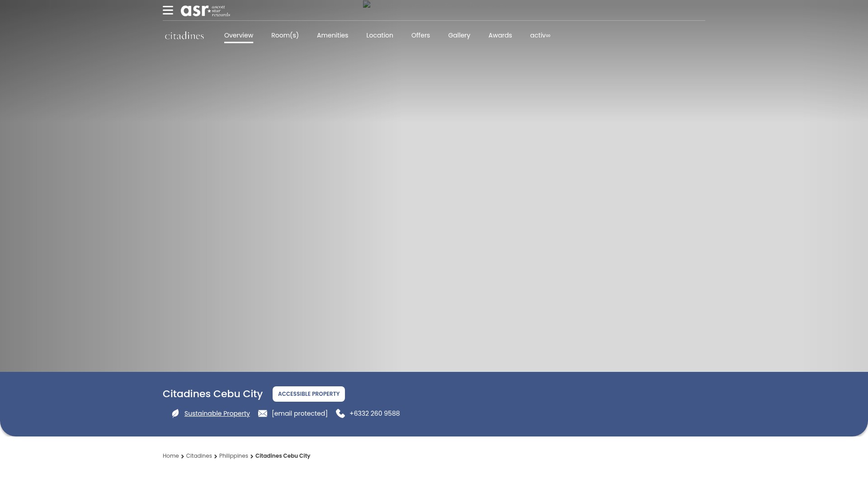Open Citadines breadcrumb link
Screen dimensions: 868x488
[199, 456]
